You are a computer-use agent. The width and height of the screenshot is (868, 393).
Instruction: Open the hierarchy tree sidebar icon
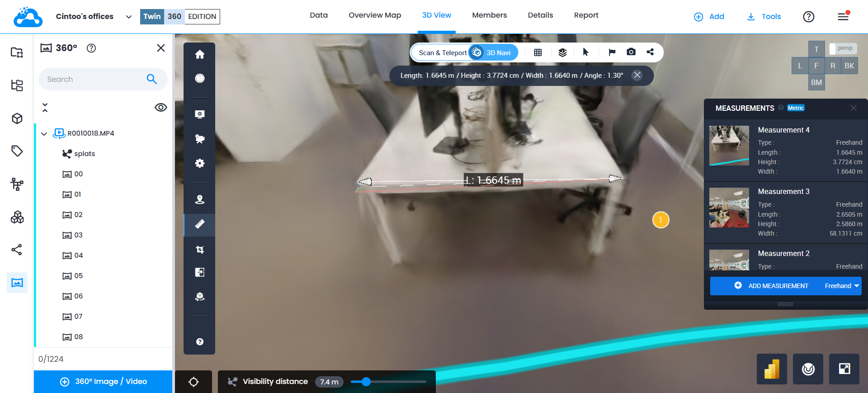pyautogui.click(x=17, y=85)
